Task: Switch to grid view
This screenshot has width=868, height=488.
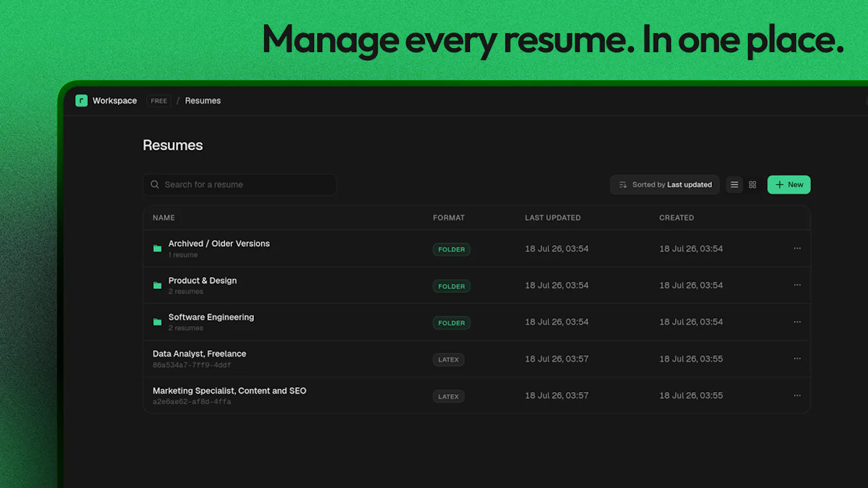Action: click(752, 185)
